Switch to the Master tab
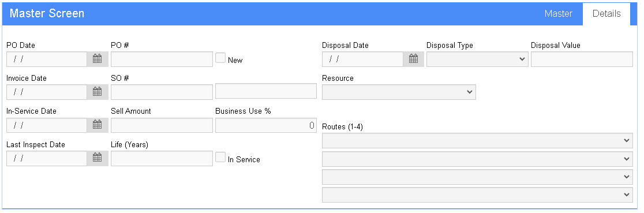644x213 pixels. pyautogui.click(x=558, y=14)
